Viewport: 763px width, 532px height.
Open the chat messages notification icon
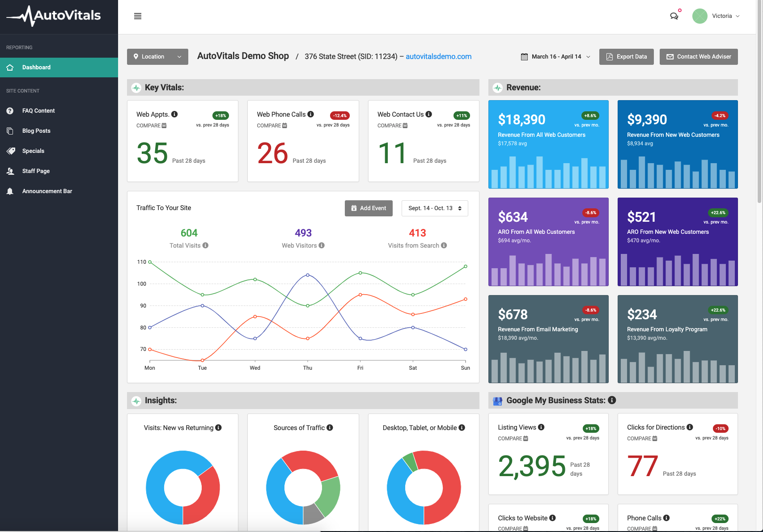(674, 16)
